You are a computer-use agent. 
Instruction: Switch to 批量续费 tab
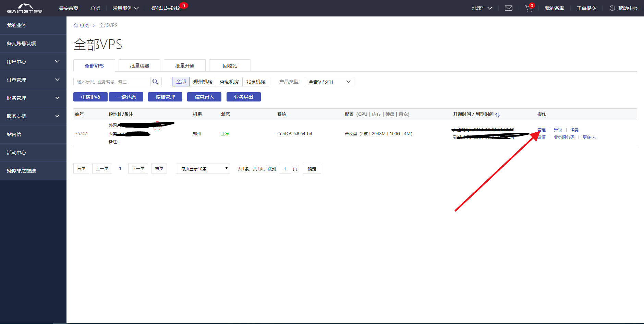139,66
